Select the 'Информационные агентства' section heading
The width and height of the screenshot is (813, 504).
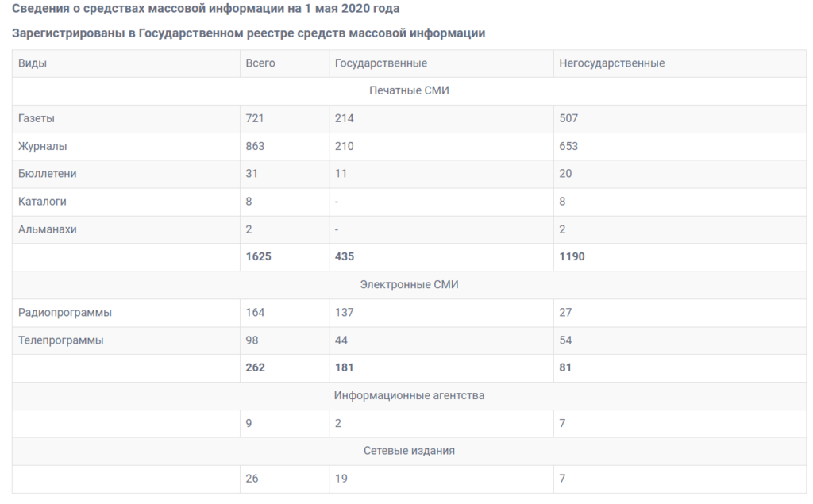tap(409, 395)
